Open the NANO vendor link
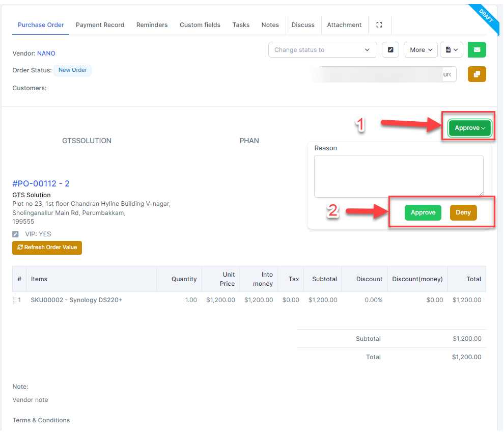 [x=46, y=53]
